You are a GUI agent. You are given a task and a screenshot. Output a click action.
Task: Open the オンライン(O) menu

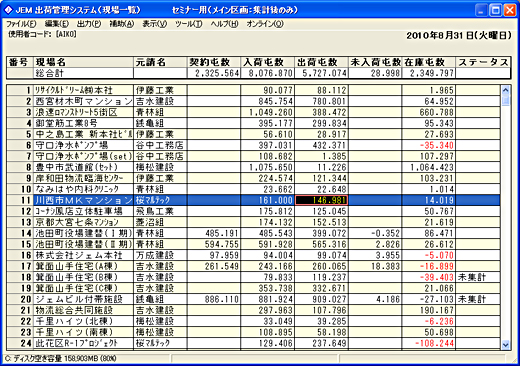pos(265,24)
